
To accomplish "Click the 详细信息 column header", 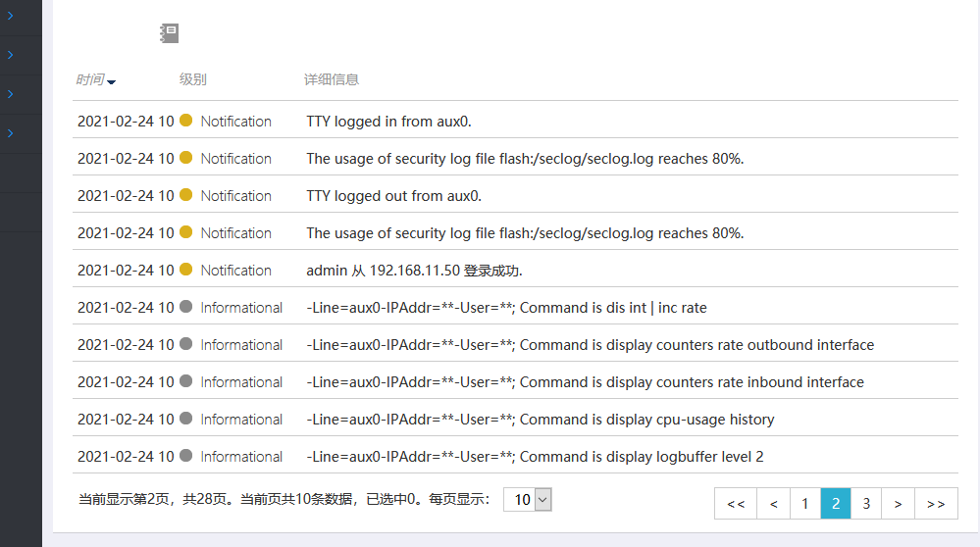I will 332,79.
